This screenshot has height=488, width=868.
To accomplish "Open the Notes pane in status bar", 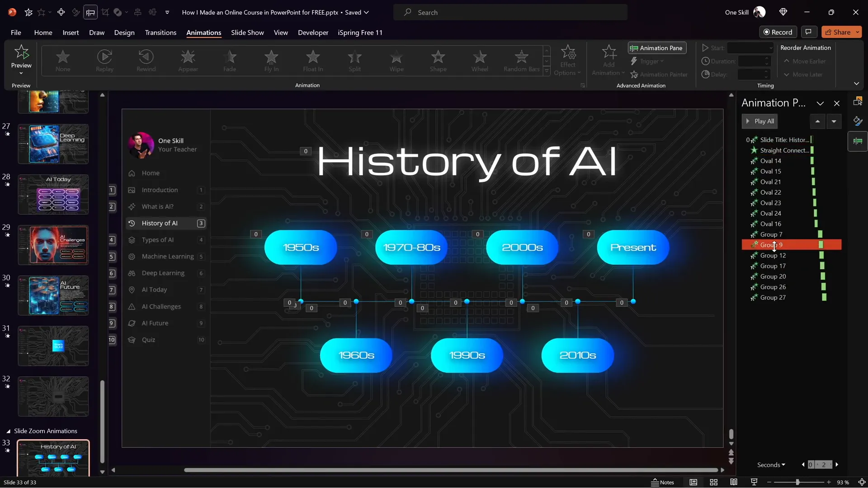I will point(663,482).
